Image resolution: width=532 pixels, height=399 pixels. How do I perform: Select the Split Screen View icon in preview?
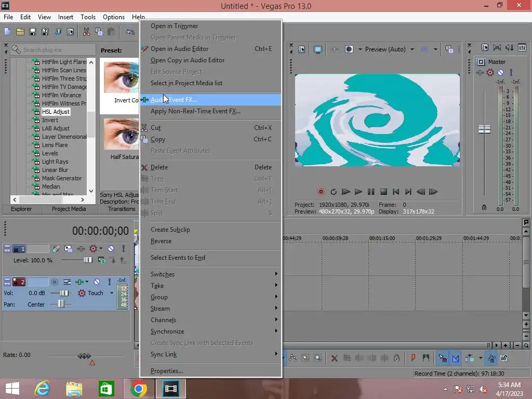349,49
